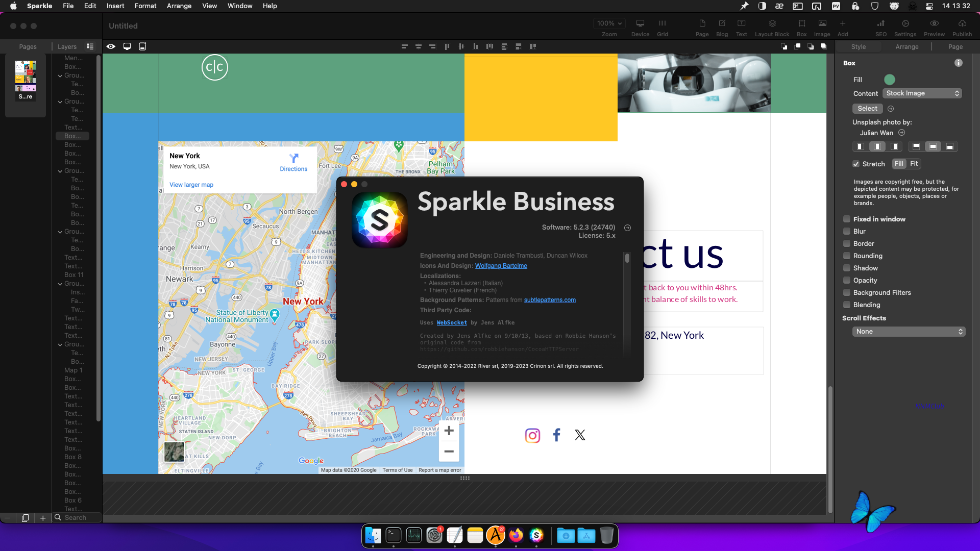Enable the Rounding checkbox
Viewport: 980px width, 551px height.
pos(847,256)
